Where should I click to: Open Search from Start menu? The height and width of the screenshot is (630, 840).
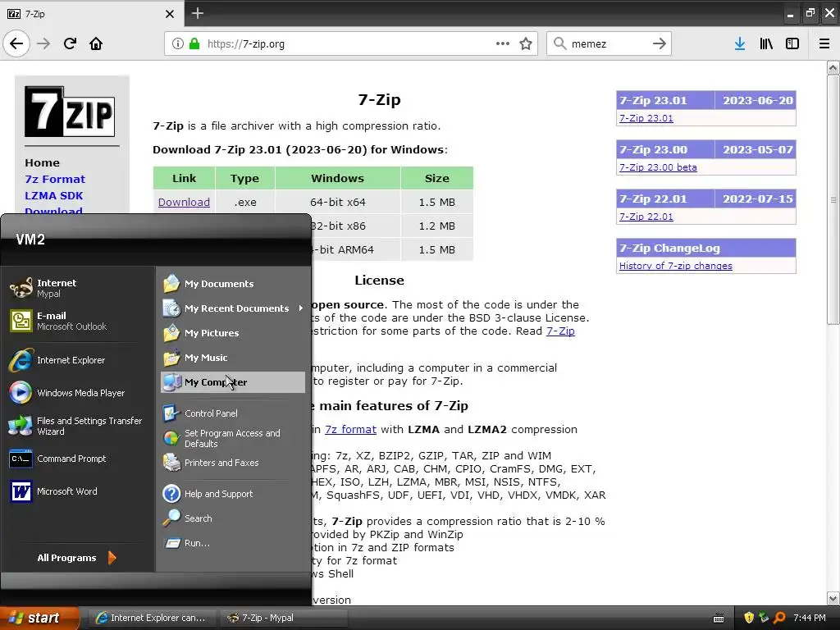tap(232, 518)
